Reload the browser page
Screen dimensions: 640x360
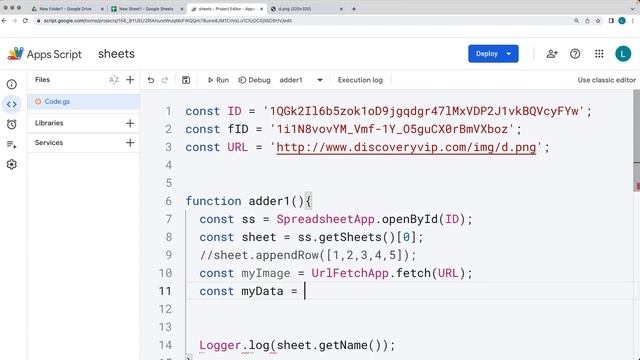[x=25, y=20]
